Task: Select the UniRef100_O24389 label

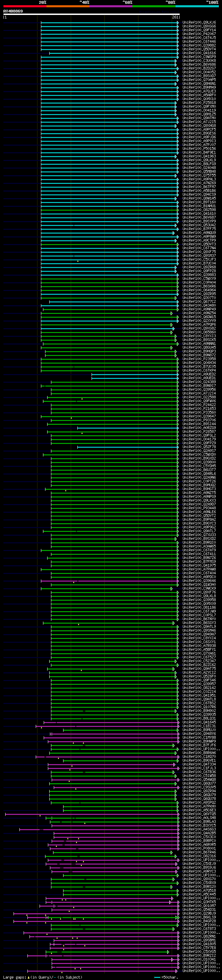Action: (199, 382)
